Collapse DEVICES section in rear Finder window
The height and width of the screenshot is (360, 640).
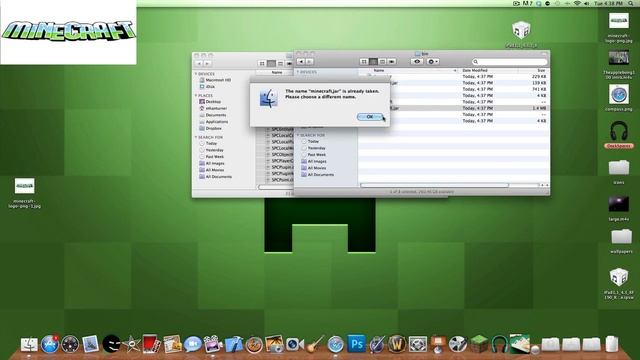(196, 74)
